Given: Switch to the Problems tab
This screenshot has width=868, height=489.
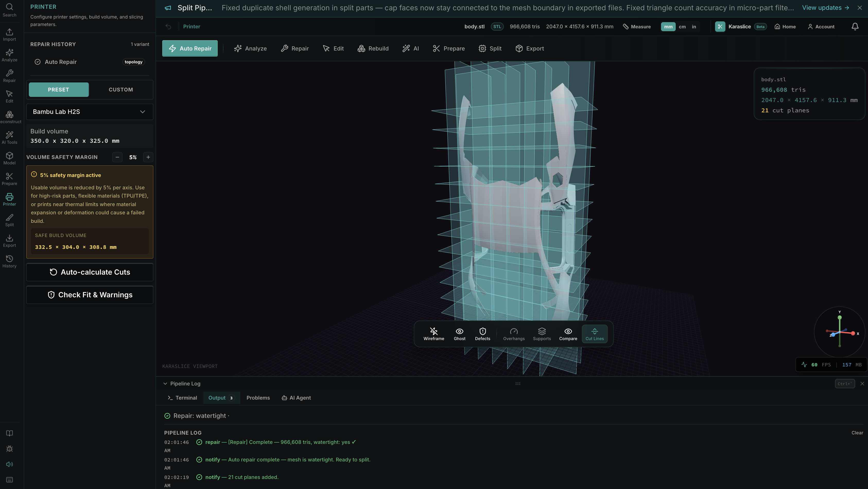Looking at the screenshot, I should pyautogui.click(x=258, y=398).
